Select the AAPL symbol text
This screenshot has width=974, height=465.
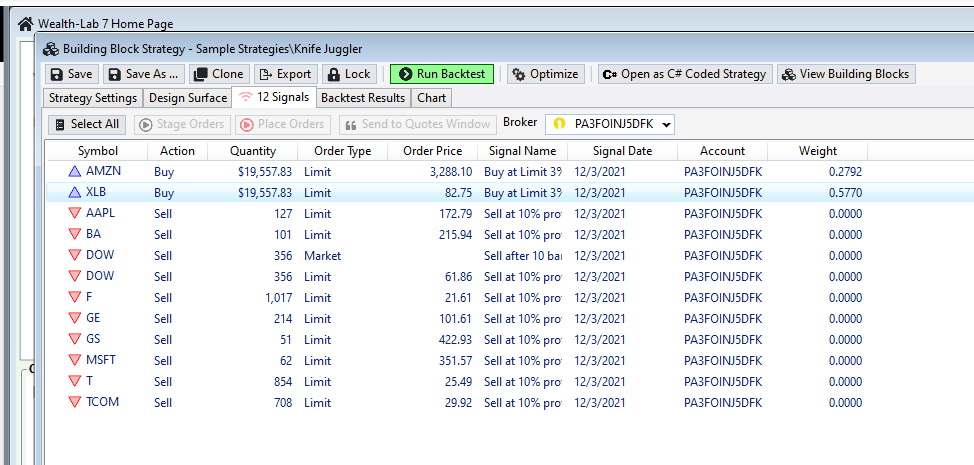click(101, 213)
